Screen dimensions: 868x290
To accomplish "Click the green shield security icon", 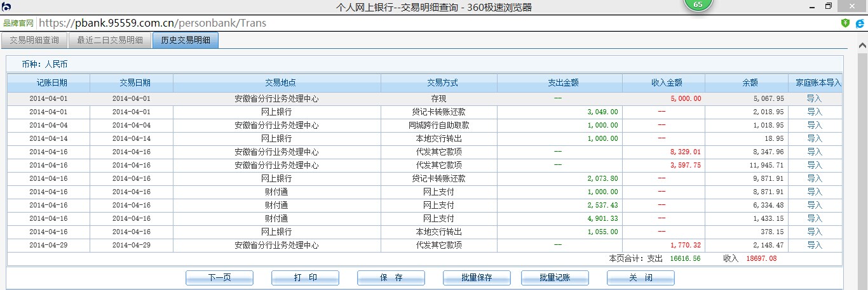I will tap(845, 23).
